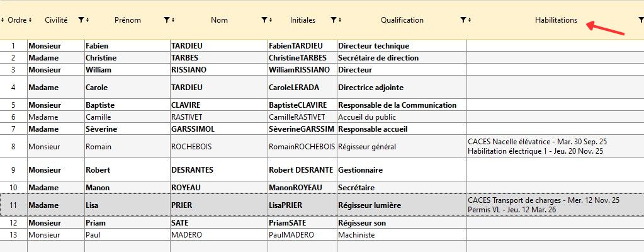Click the sort arrows left of Civilité
644x252 pixels.
pos(30,20)
